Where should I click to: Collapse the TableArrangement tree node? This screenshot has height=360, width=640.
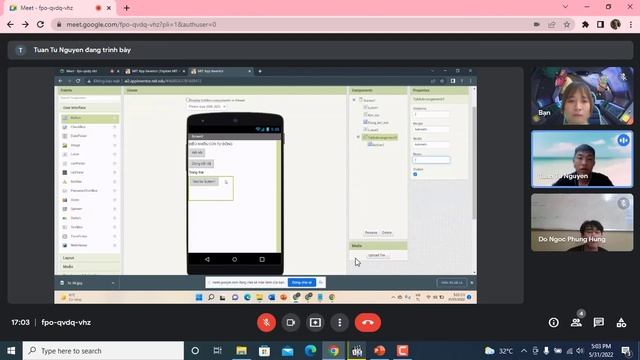point(358,137)
